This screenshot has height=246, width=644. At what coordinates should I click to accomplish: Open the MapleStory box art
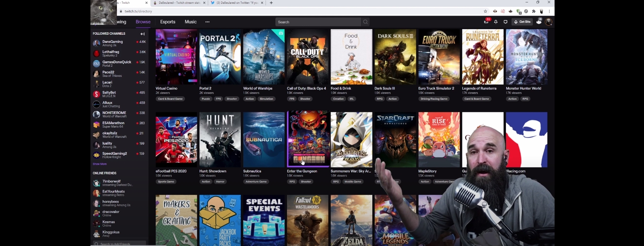439,140
